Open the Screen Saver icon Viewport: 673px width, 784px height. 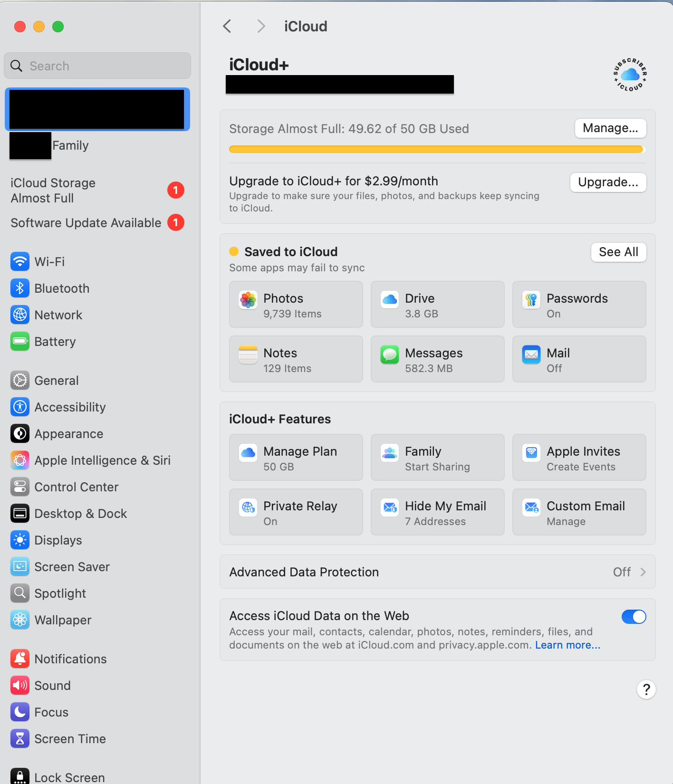click(x=20, y=566)
